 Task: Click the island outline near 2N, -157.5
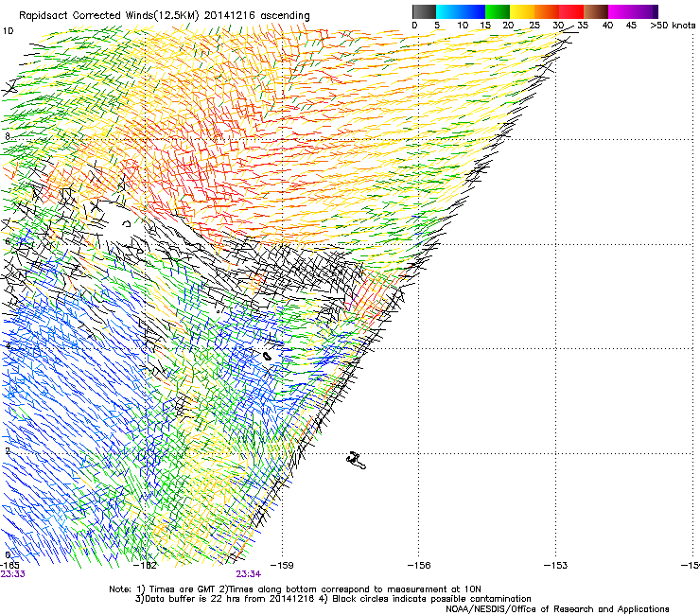tap(356, 461)
